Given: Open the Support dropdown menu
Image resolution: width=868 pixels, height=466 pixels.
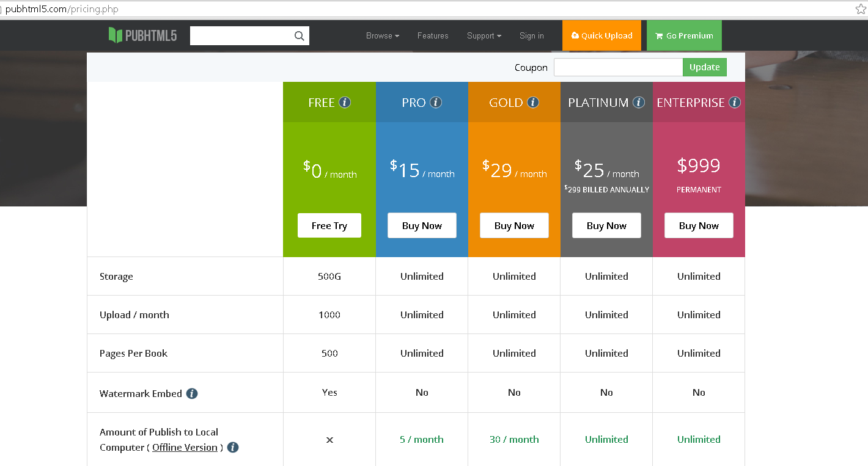Looking at the screenshot, I should click(x=484, y=36).
